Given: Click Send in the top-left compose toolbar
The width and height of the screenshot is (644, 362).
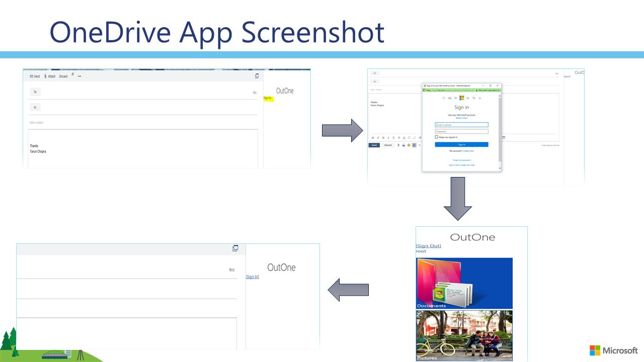Looking at the screenshot, I should [35, 76].
